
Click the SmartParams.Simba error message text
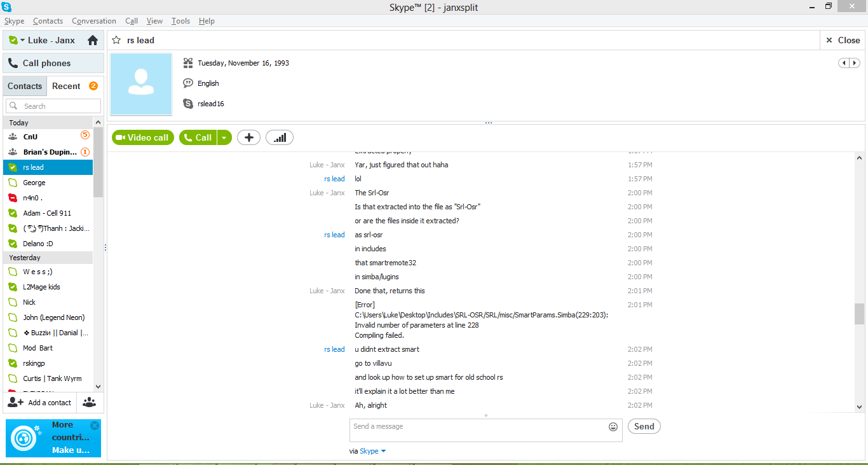[x=482, y=320]
